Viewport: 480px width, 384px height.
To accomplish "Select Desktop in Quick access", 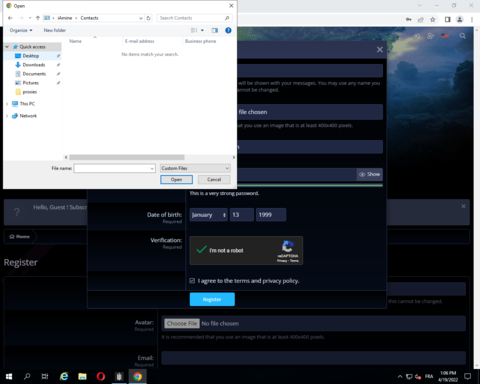I will (x=31, y=56).
